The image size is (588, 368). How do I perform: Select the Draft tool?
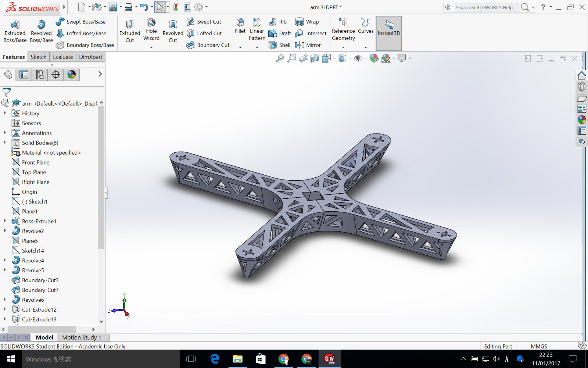point(280,33)
